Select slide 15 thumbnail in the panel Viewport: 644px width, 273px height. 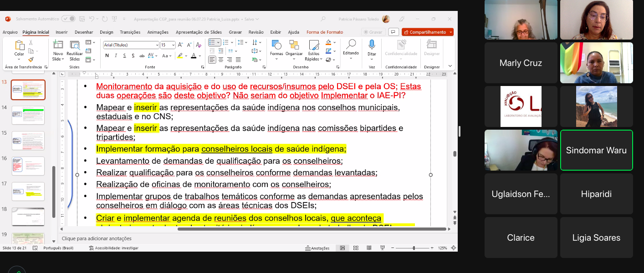click(x=28, y=141)
